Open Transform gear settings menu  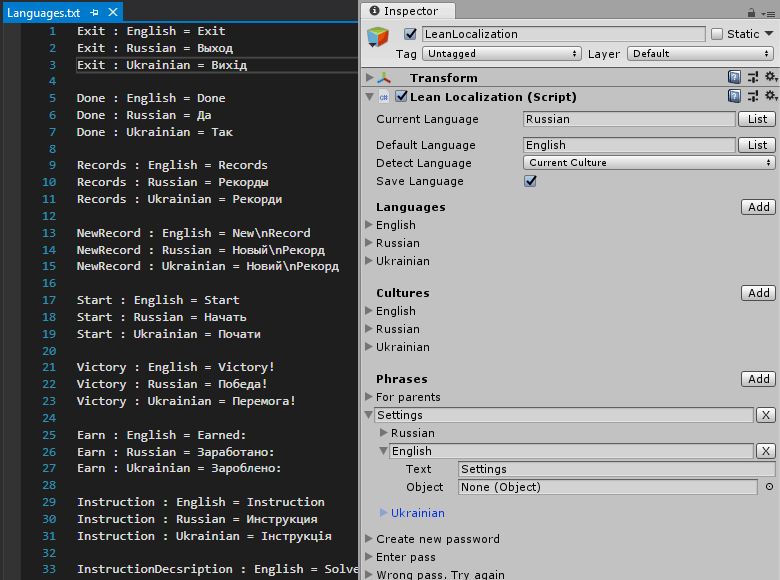[x=771, y=77]
